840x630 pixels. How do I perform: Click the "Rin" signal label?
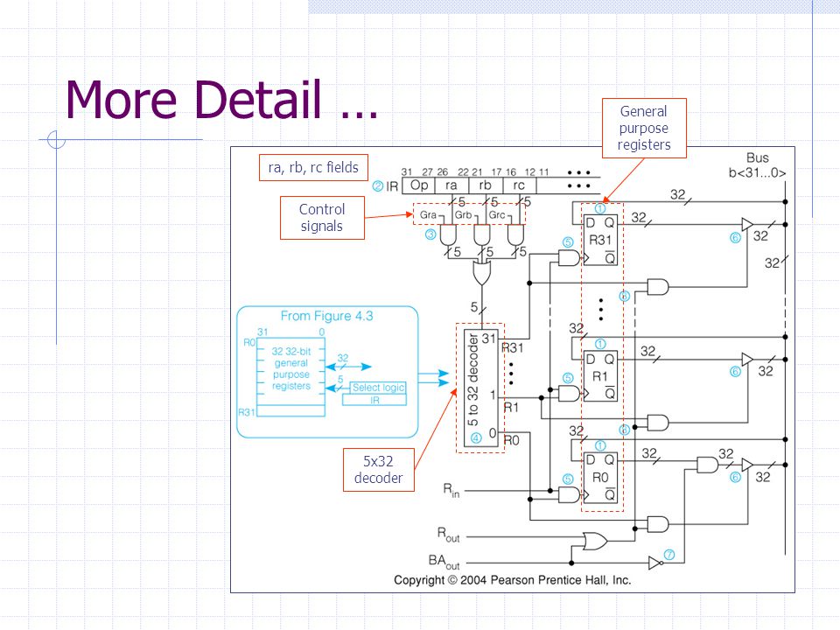(x=451, y=490)
